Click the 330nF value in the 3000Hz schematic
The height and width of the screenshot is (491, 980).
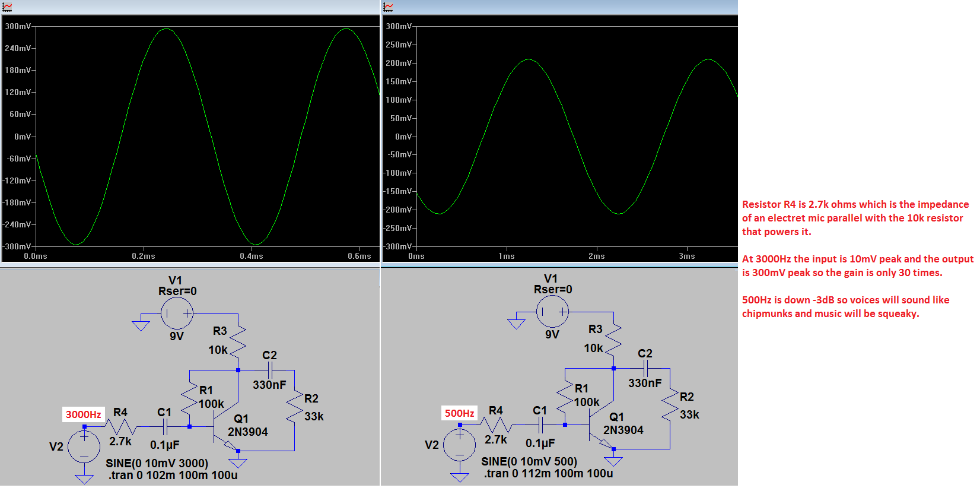(269, 385)
